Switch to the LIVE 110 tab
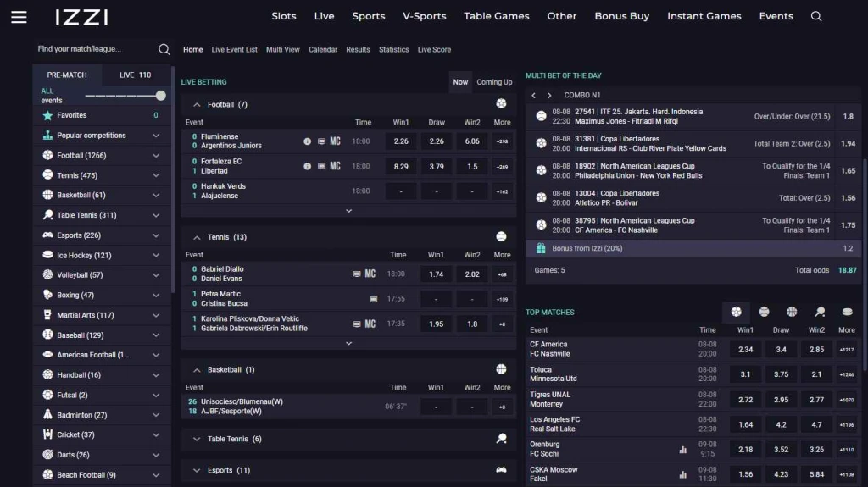The height and width of the screenshot is (487, 868). (x=135, y=75)
